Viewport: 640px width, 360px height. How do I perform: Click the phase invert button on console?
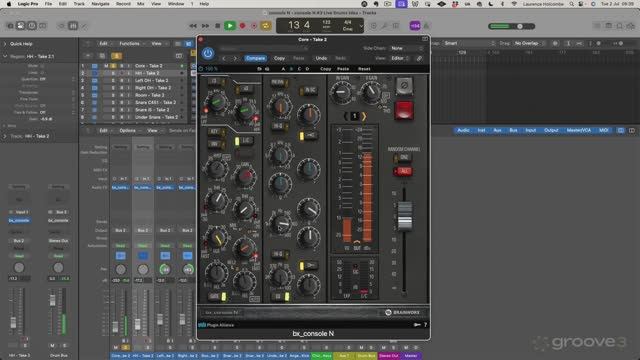click(404, 86)
